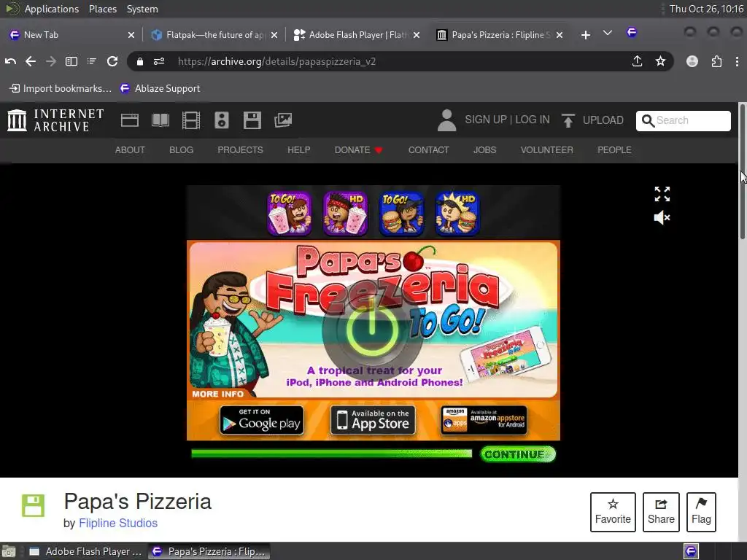Open a new browser tab
The height and width of the screenshot is (560, 747).
pyautogui.click(x=586, y=35)
